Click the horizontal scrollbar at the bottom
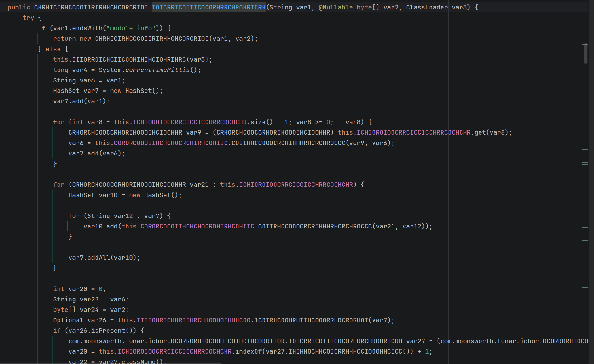The width and height of the screenshot is (594, 364). (111, 363)
